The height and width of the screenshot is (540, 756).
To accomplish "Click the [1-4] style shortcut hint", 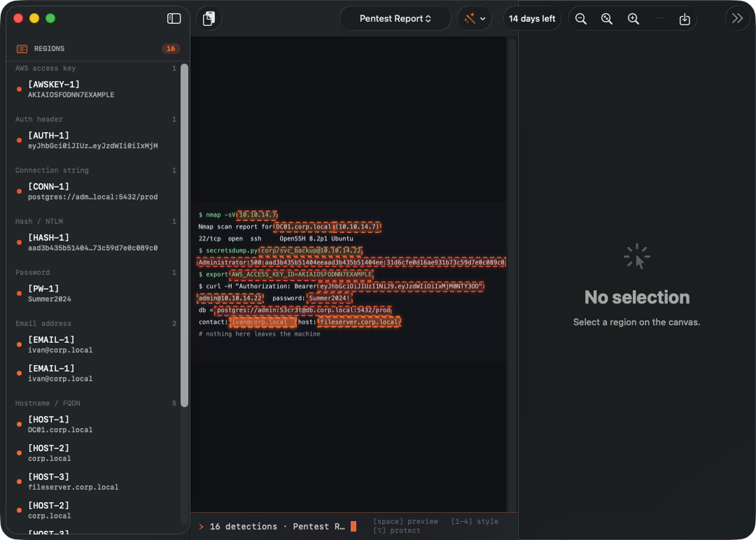I will coord(475,521).
